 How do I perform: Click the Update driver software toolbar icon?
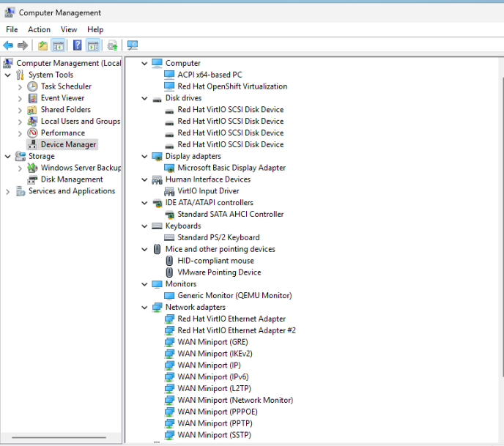[112, 45]
